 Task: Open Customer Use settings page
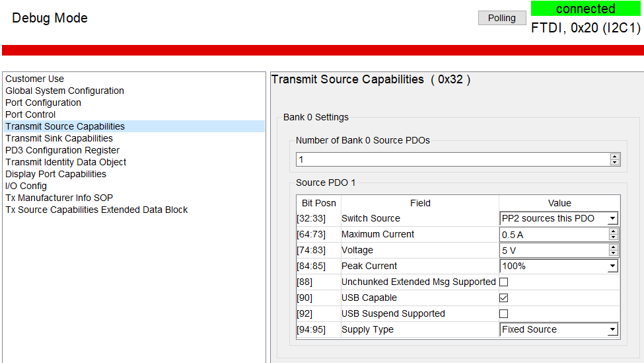click(35, 79)
